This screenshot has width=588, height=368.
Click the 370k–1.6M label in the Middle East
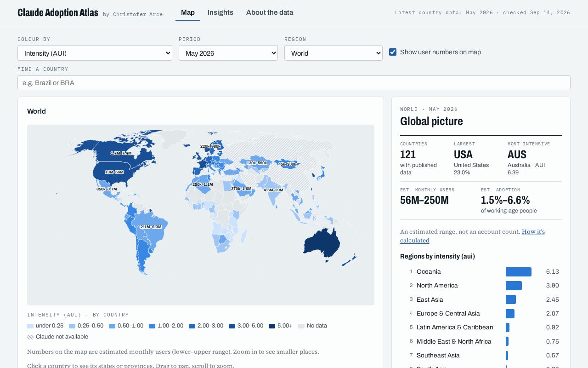[x=241, y=189]
